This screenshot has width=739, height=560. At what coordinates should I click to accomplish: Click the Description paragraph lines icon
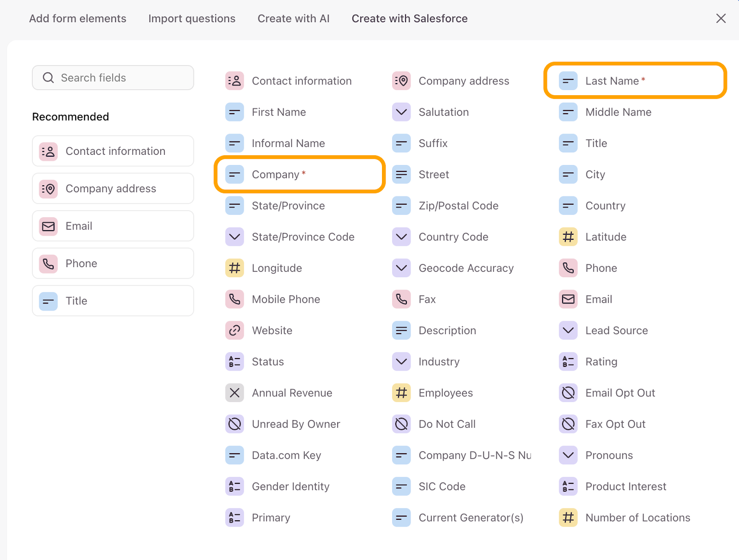tap(401, 331)
